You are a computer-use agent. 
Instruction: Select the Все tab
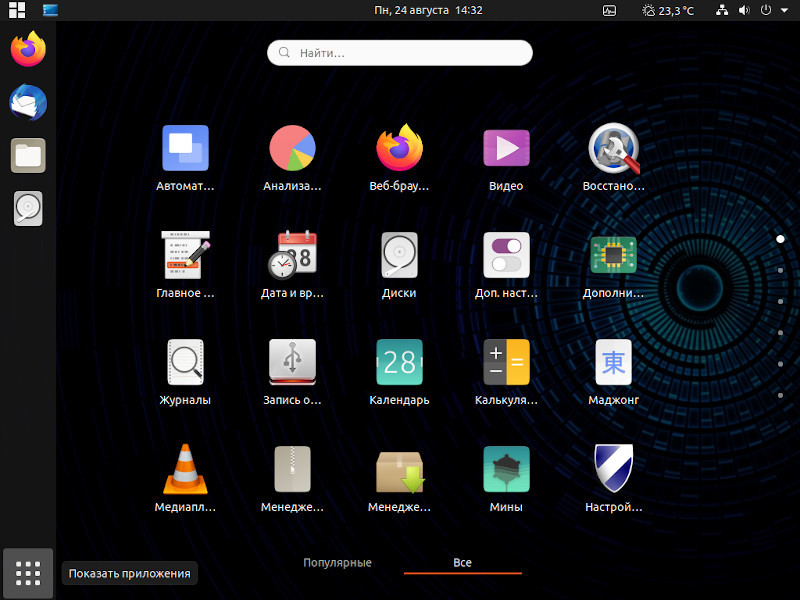point(462,563)
